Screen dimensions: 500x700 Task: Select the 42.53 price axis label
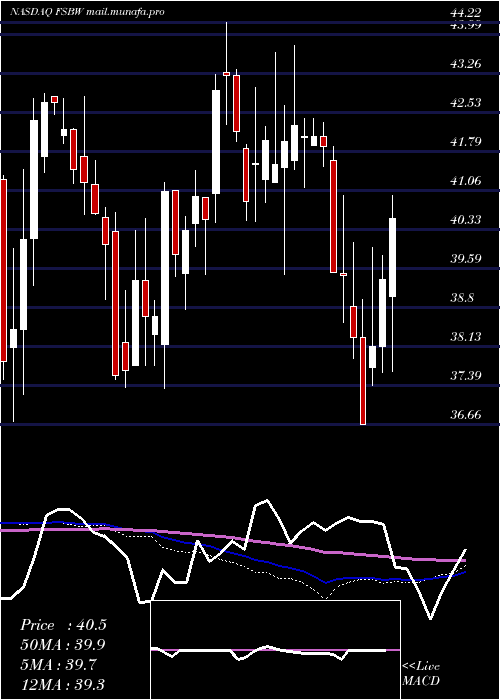click(x=466, y=103)
